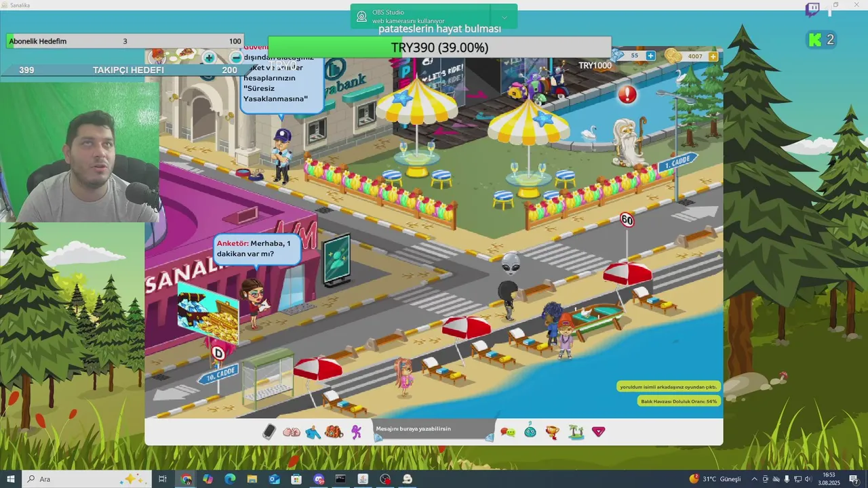Click the purple dancing figure icon
Viewport: 868px width, 488px height.
pos(357,432)
